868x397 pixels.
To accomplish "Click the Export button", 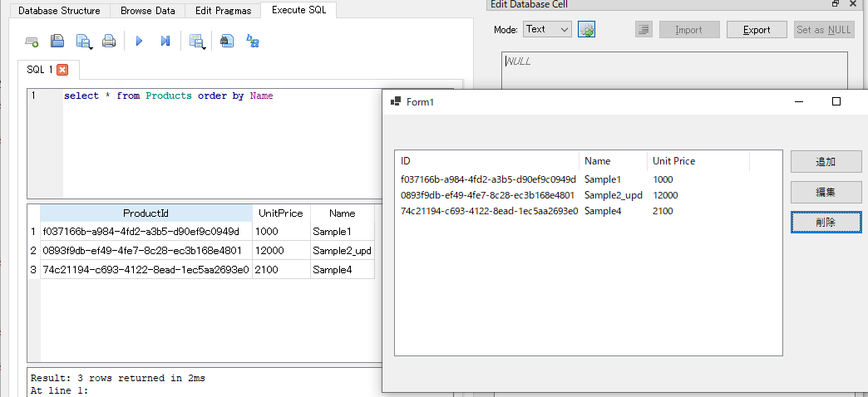I will 757,30.
